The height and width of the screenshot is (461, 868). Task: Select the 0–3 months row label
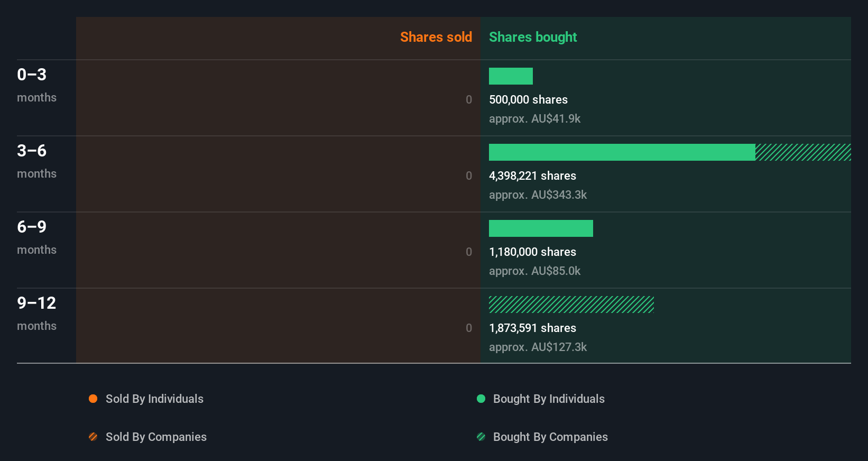point(36,86)
